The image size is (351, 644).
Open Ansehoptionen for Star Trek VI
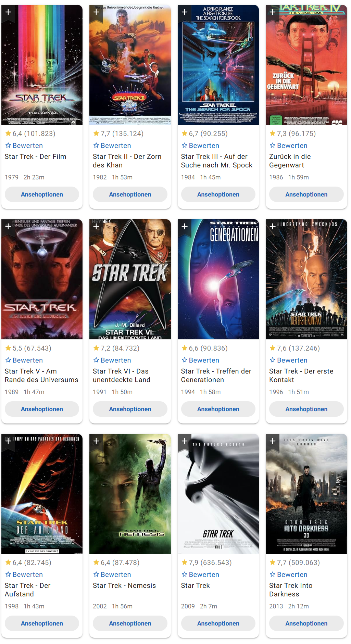[x=130, y=409]
